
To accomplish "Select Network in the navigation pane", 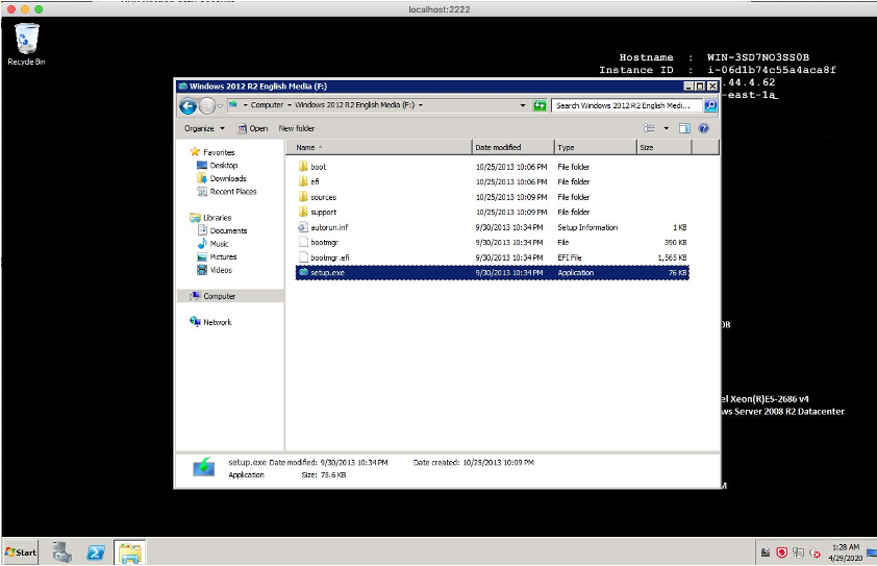I will 210,322.
